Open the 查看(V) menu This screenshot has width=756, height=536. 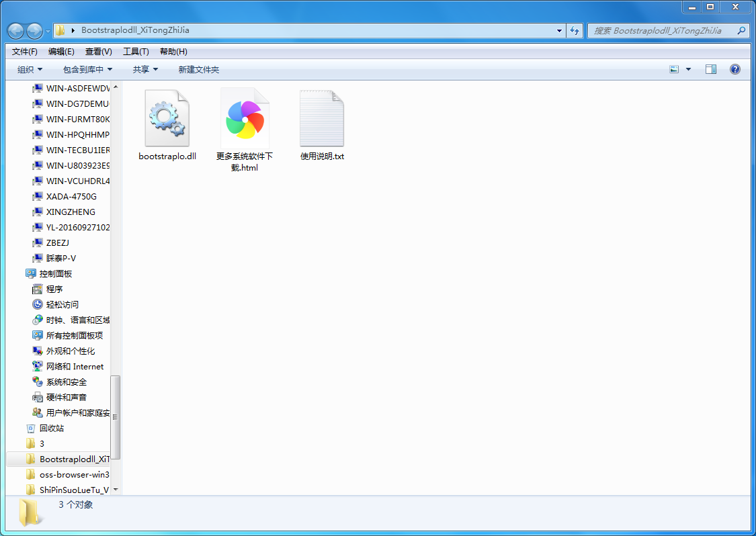pyautogui.click(x=98, y=51)
